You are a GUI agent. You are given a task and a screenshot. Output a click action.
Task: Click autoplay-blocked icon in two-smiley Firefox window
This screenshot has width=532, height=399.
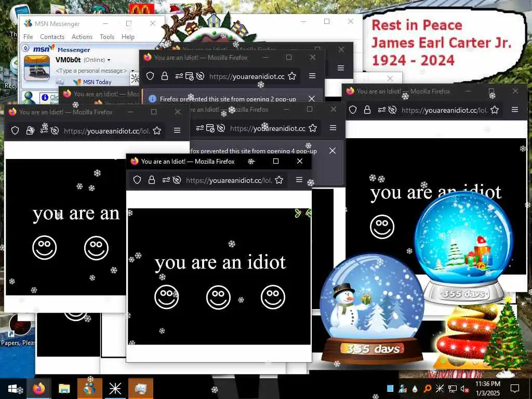tap(55, 130)
